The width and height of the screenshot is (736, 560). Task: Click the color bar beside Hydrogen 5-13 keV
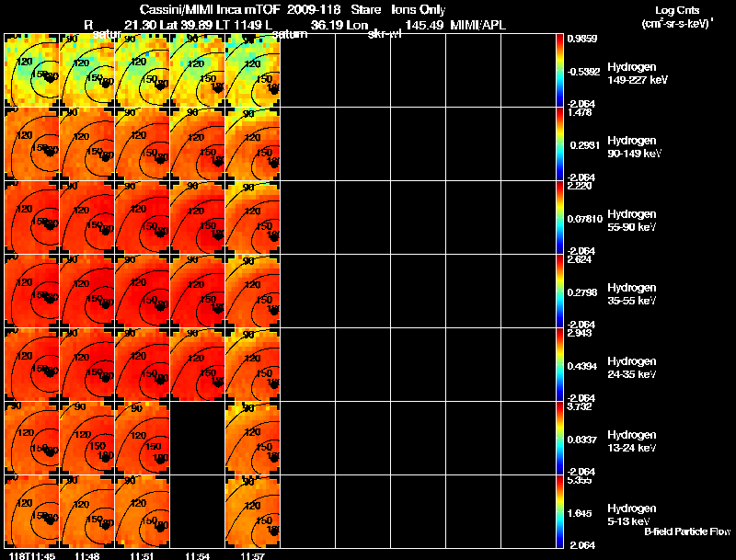[559, 511]
